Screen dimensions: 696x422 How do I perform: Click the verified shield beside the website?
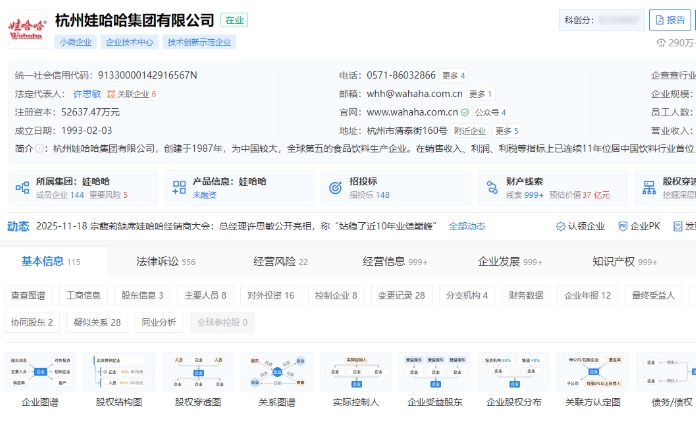click(465, 113)
